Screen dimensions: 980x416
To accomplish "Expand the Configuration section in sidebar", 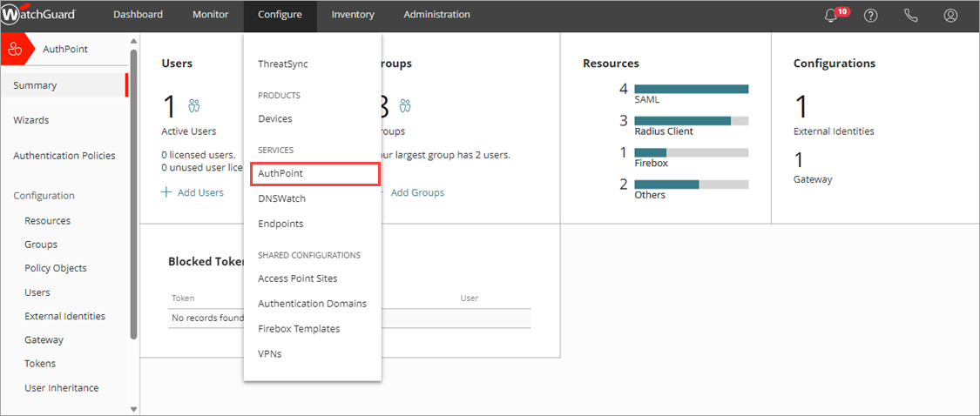I will coord(44,196).
